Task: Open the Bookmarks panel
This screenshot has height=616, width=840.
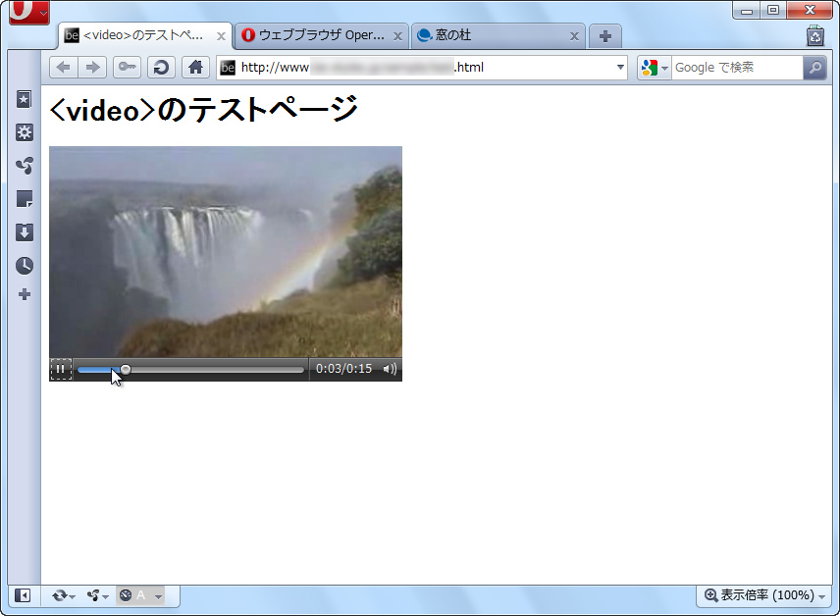Action: tap(24, 99)
